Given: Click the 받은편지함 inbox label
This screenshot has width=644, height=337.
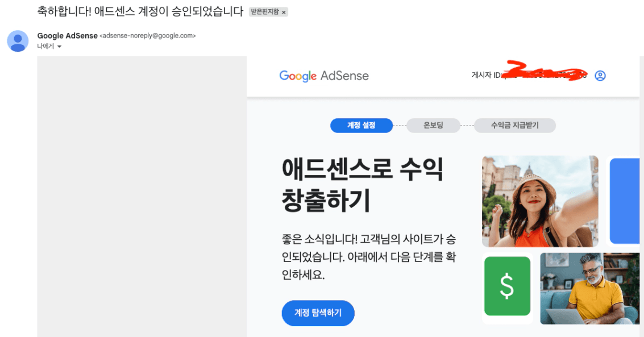Looking at the screenshot, I should click(264, 12).
